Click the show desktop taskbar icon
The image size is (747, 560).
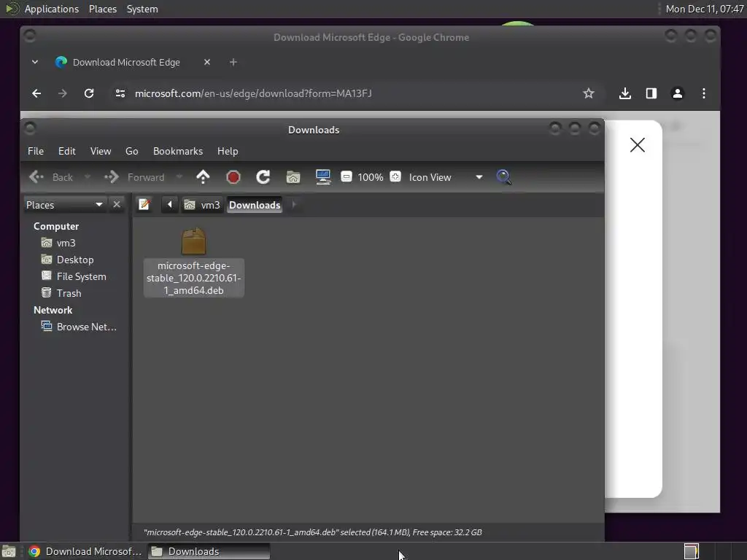point(9,551)
